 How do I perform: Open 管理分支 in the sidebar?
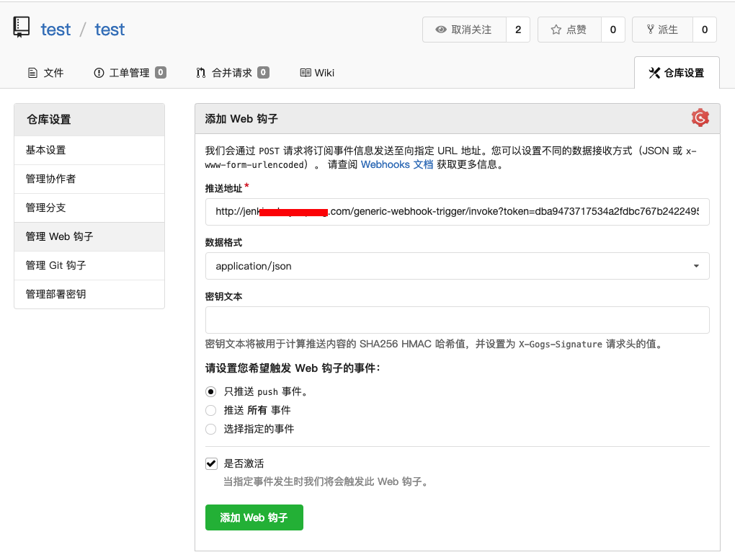[x=45, y=208]
